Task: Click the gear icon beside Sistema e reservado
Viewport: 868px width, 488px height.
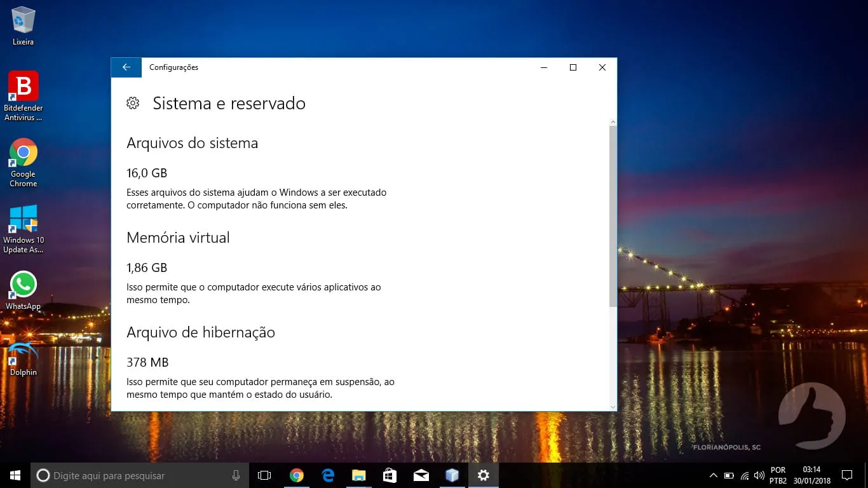Action: (133, 103)
